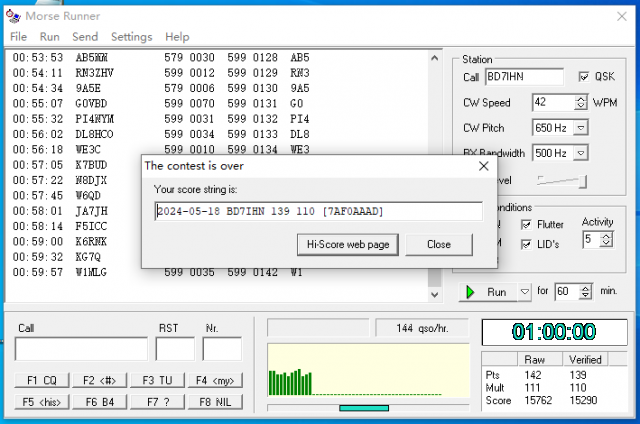The height and width of the screenshot is (424, 640).
Task: Click the Activity value field 5
Action: click(591, 240)
